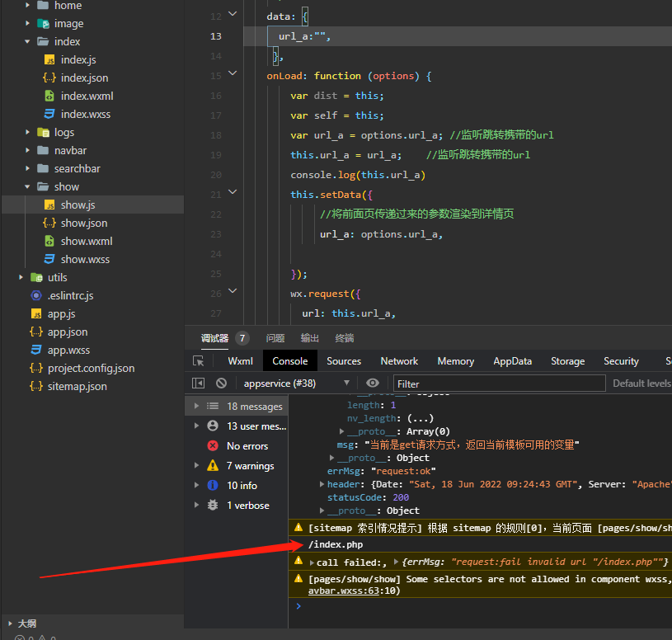Switch to the Wxml tab
Screen dimensions: 672x640
241,361
